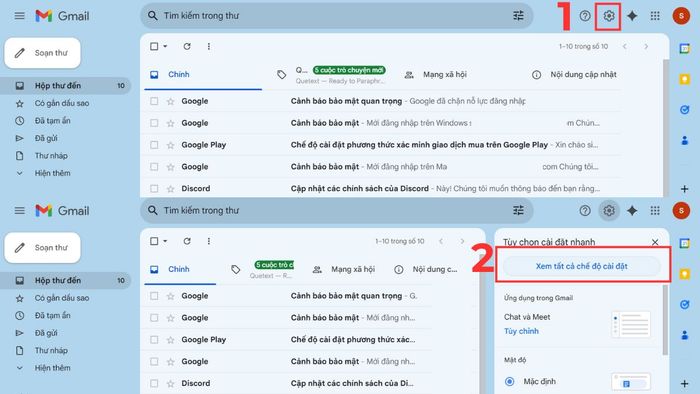Switch to 'Chính' tab in top Gmail window
This screenshot has height=394, width=700.
203,75
